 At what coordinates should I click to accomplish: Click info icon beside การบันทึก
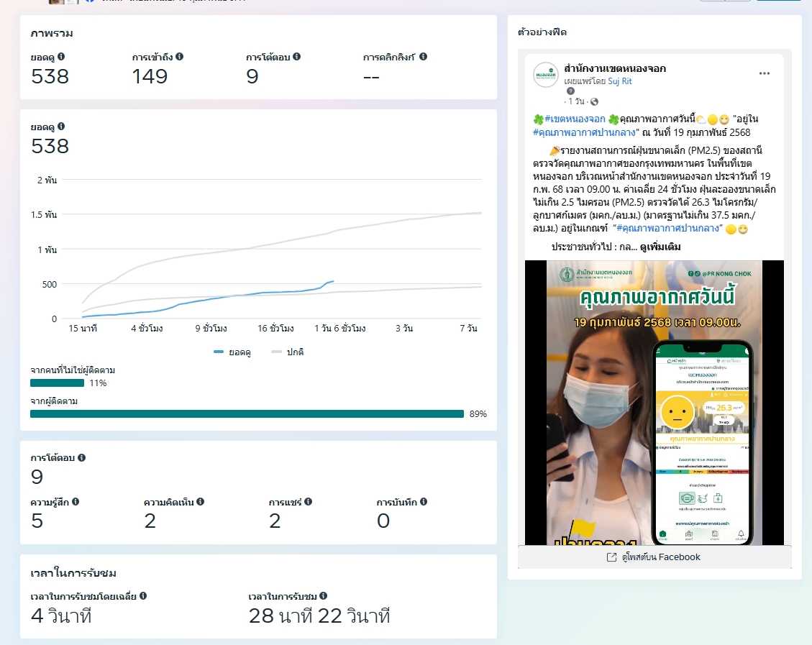[x=423, y=502]
